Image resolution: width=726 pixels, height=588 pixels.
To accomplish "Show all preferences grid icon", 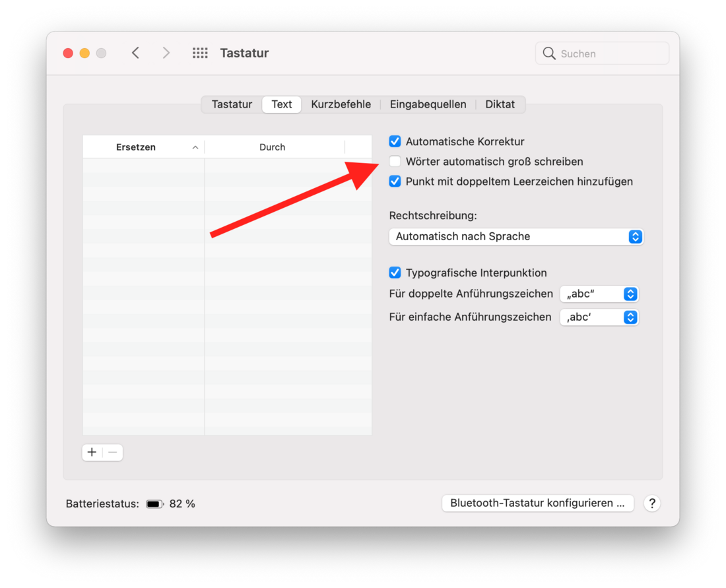I will point(200,53).
